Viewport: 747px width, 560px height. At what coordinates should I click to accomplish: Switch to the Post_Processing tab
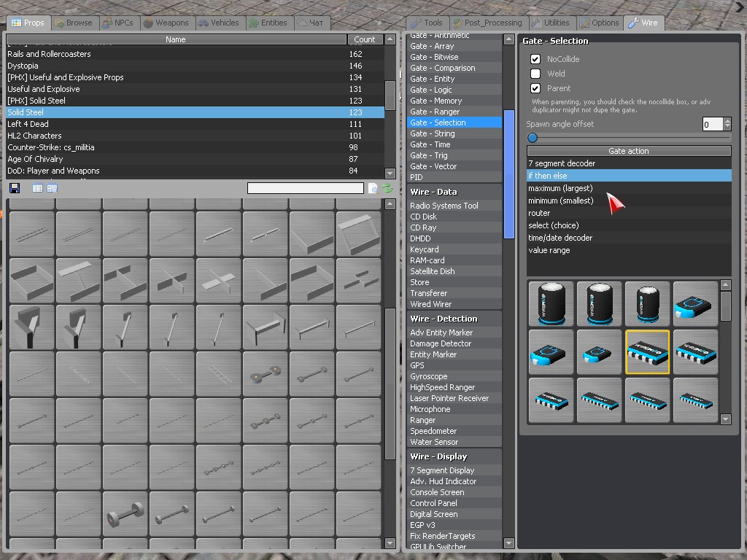pos(487,23)
